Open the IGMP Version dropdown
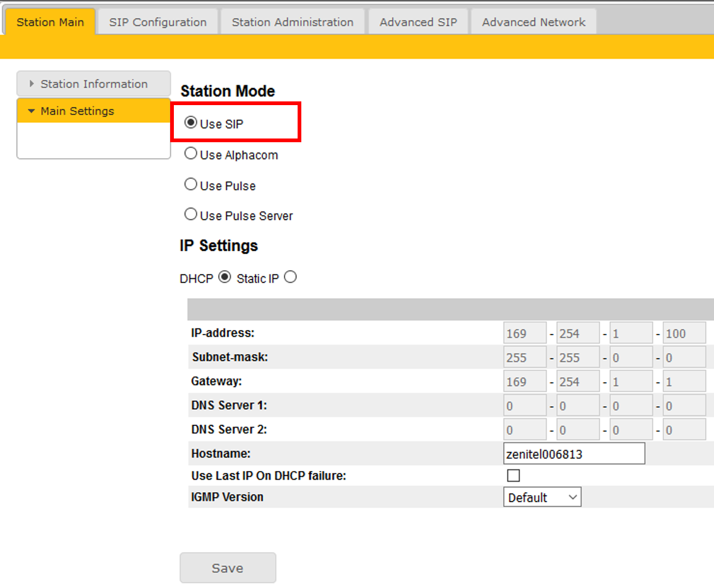Screen dimensions: 714x588 coord(542,497)
